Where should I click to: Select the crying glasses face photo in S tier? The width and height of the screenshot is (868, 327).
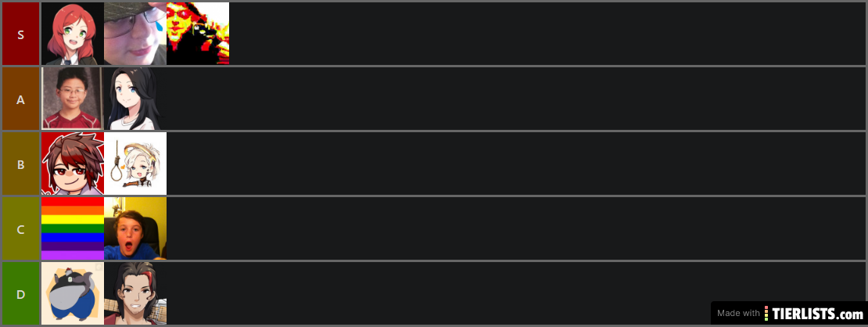135,34
